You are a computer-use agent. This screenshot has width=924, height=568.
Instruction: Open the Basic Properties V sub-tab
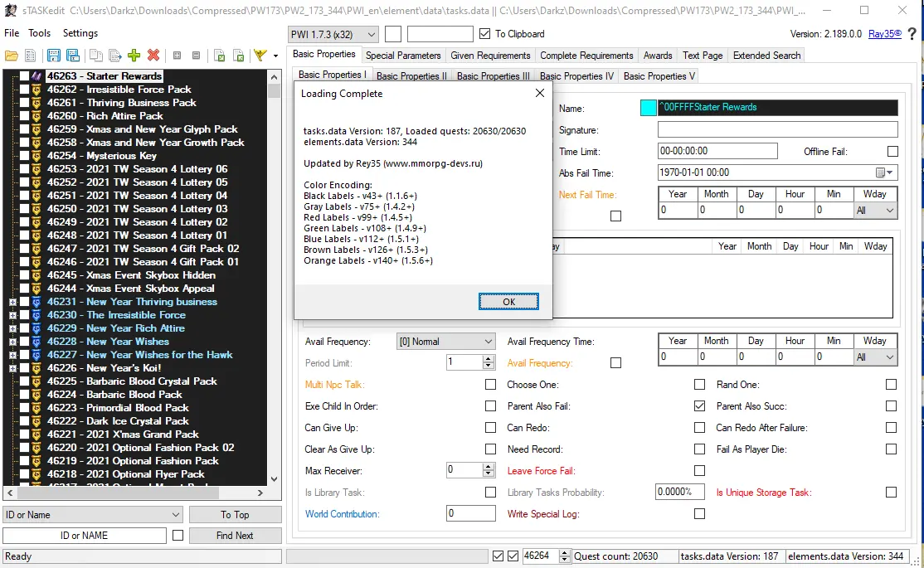659,76
